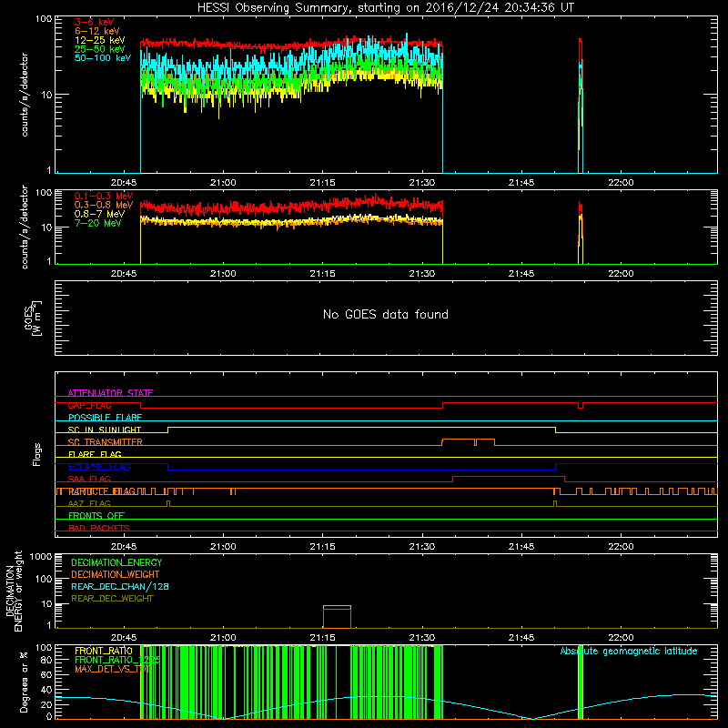This screenshot has width=728, height=728.
Task: Select the 6-12 keV legend label
Action: point(97,31)
